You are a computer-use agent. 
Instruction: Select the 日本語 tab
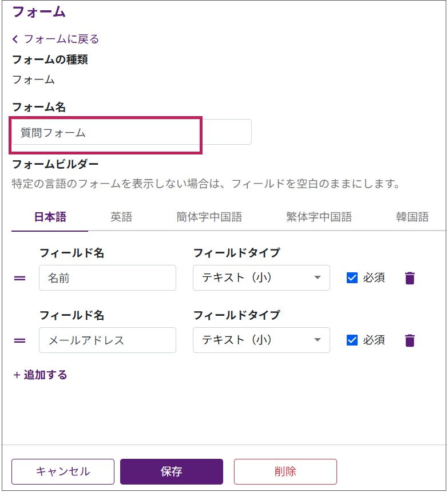[50, 217]
